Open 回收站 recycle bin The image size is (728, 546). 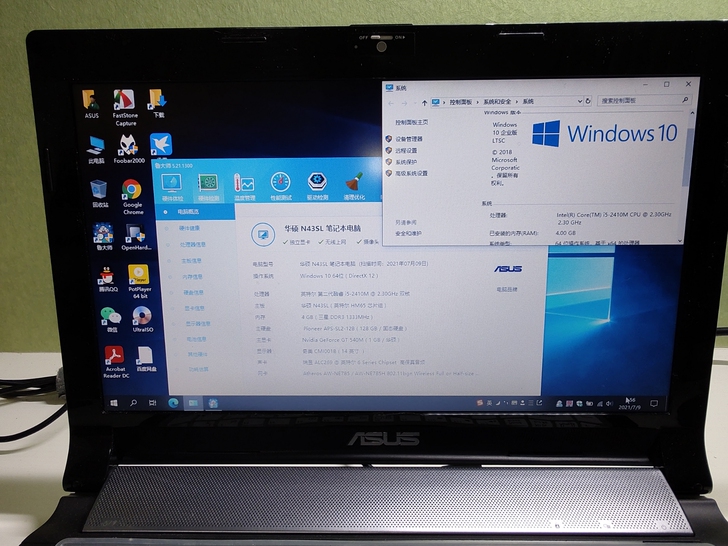point(100,194)
